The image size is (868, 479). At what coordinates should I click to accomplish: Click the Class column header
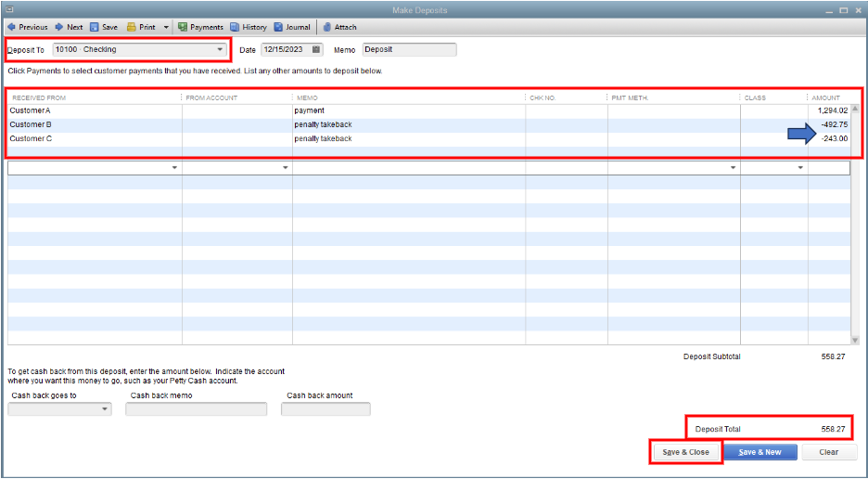(x=755, y=97)
